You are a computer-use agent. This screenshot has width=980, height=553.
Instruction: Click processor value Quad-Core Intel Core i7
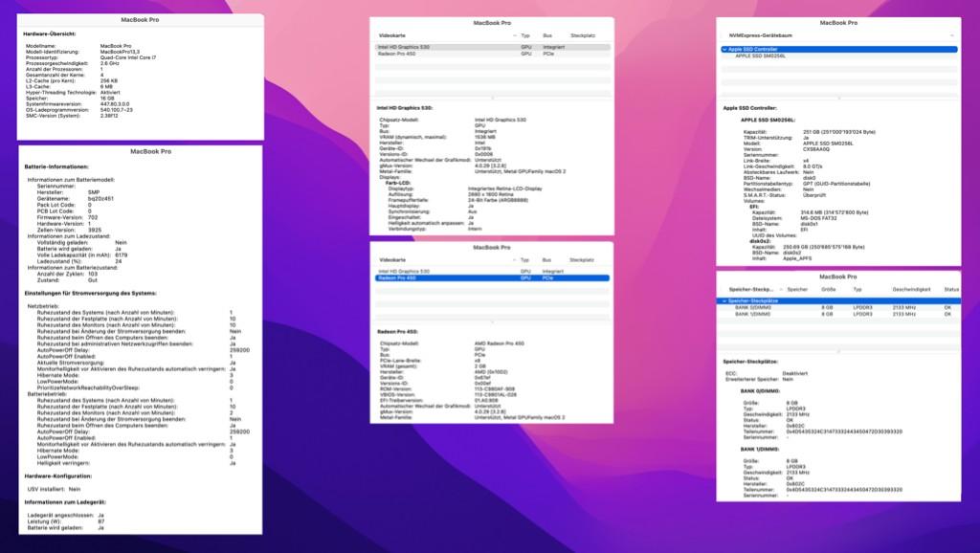coord(128,57)
